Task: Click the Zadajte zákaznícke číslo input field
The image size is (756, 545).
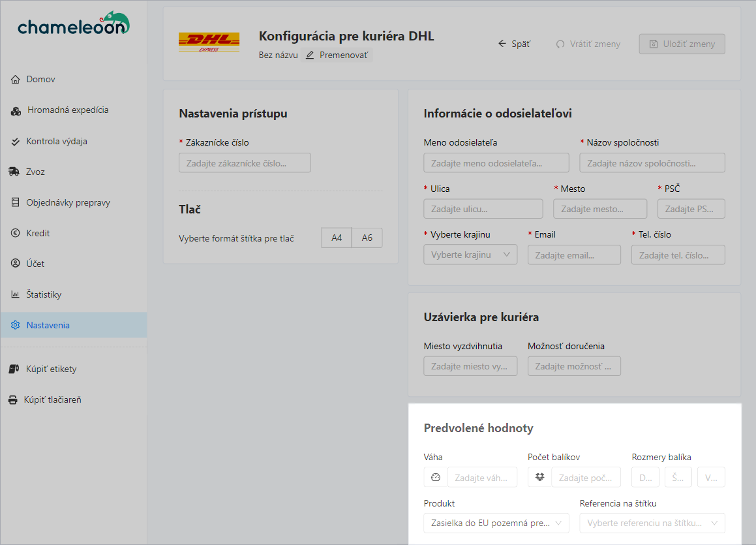Action: (245, 163)
